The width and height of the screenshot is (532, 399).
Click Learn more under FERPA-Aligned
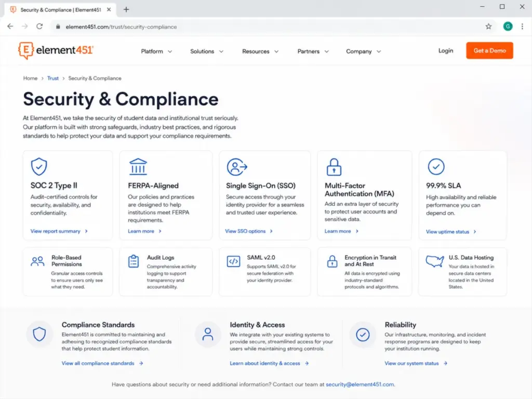pyautogui.click(x=144, y=231)
